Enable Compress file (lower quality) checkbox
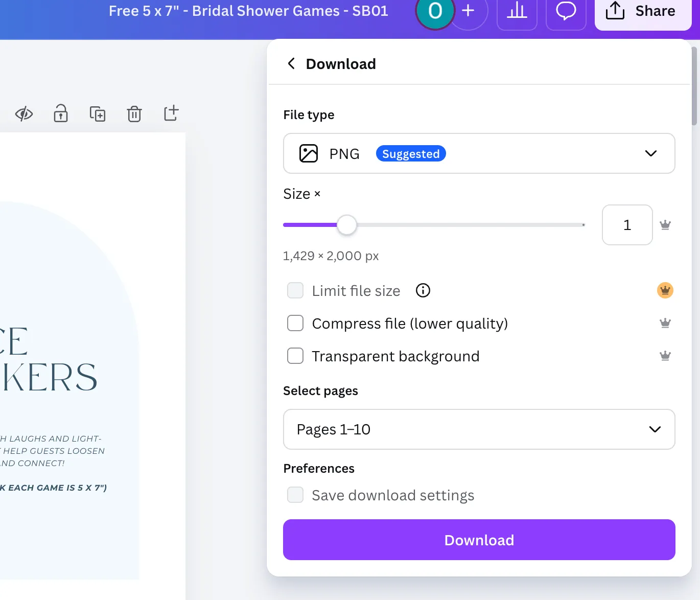The image size is (700, 600). [295, 323]
